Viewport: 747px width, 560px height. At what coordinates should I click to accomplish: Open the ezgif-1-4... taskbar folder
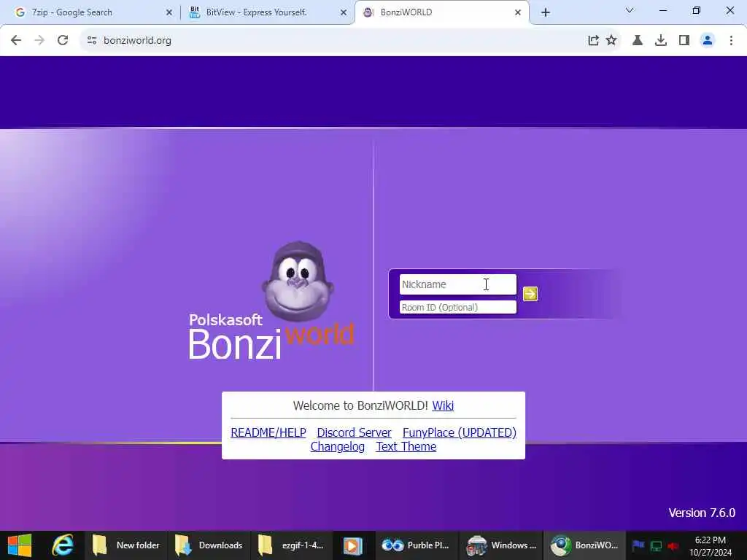point(292,545)
